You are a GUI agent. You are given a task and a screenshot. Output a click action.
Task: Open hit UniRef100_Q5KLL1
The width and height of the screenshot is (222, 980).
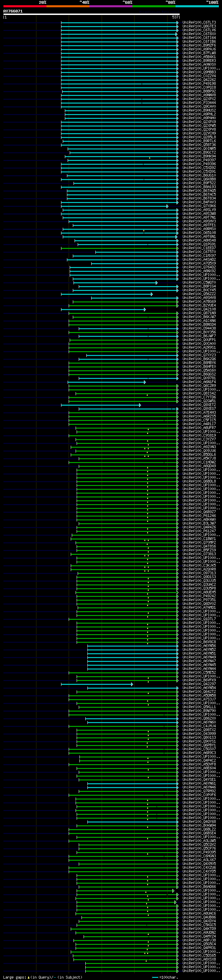[199, 707]
